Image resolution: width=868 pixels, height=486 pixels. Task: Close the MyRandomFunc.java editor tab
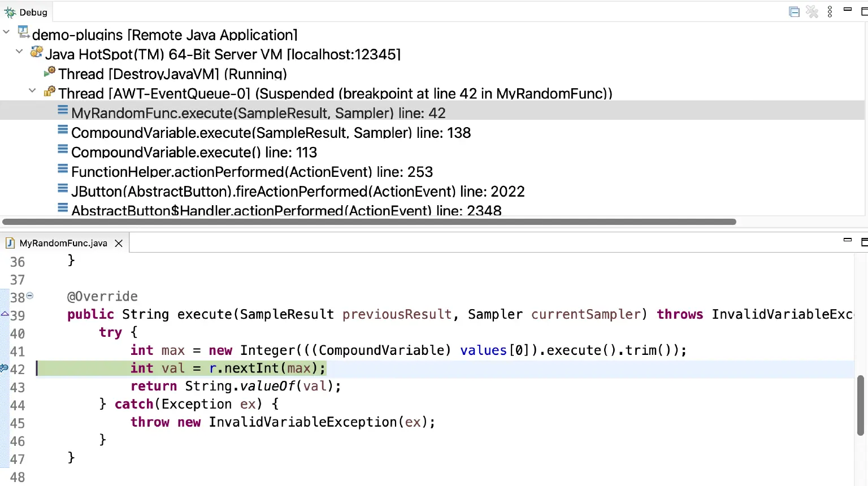pos(119,243)
